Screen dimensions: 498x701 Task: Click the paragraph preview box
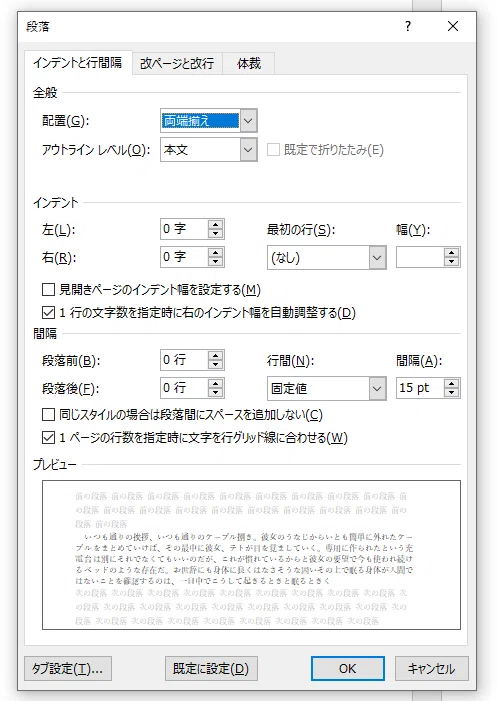coord(251,555)
